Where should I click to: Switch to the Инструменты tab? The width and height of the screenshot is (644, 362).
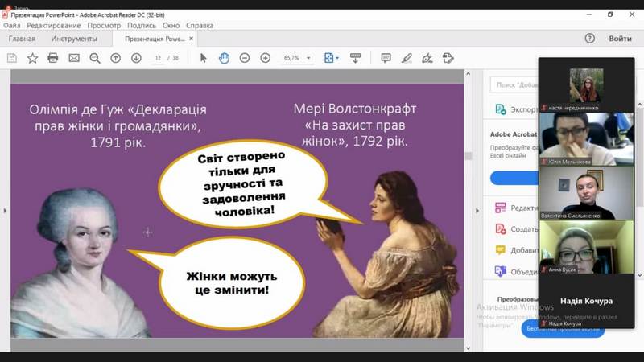[74, 39]
